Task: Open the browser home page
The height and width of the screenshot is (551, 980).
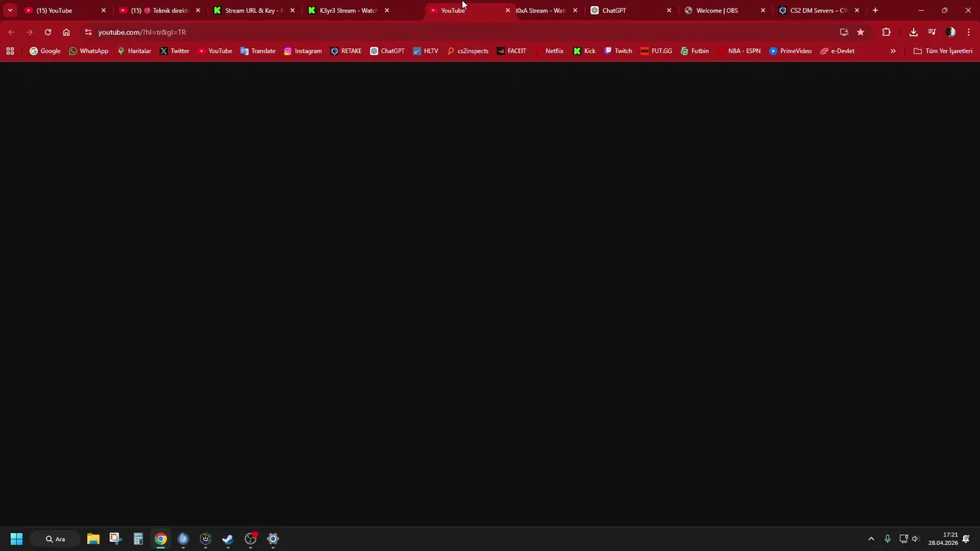Action: (66, 32)
